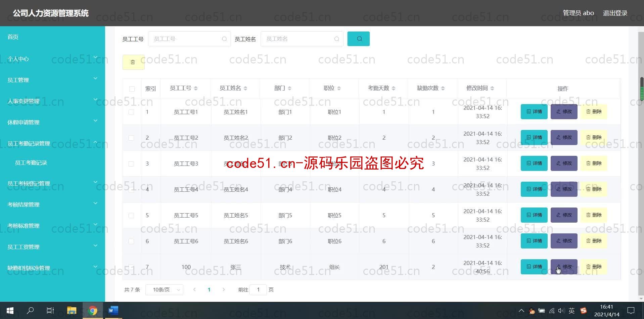Collapse the 员工考勤记录管理 sidebar menu
644x319 pixels.
point(52,143)
